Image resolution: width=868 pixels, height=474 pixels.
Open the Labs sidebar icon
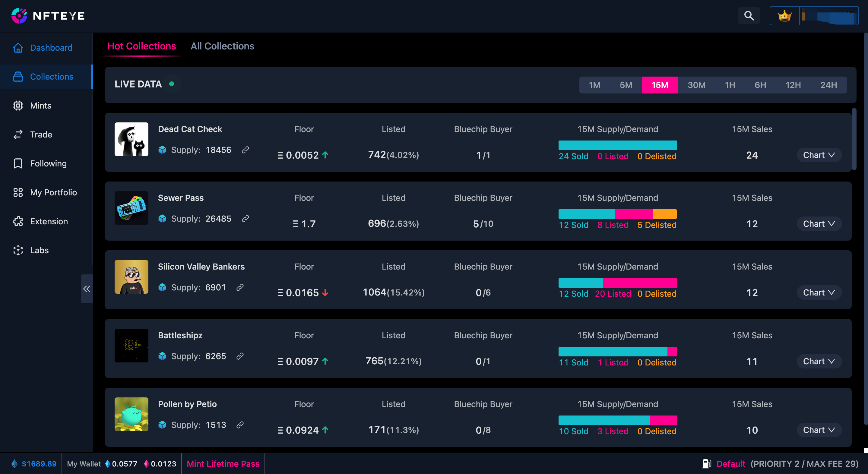coord(18,250)
